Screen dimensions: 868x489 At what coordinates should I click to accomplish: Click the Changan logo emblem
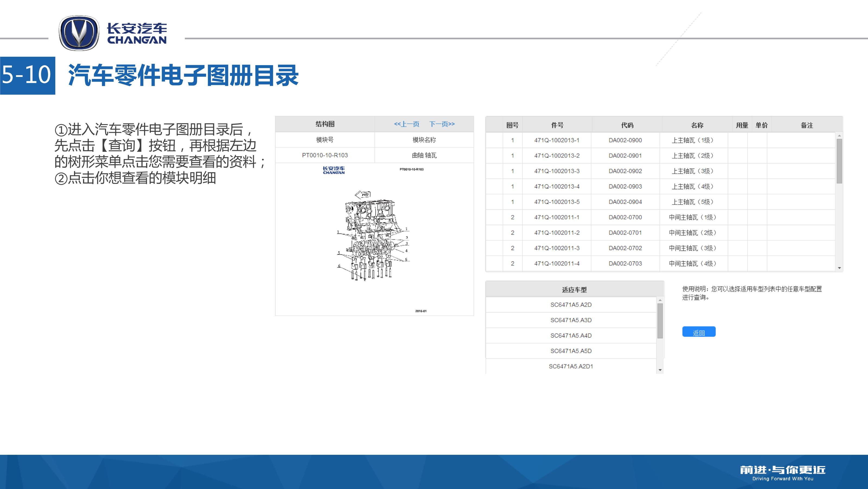pos(79,33)
